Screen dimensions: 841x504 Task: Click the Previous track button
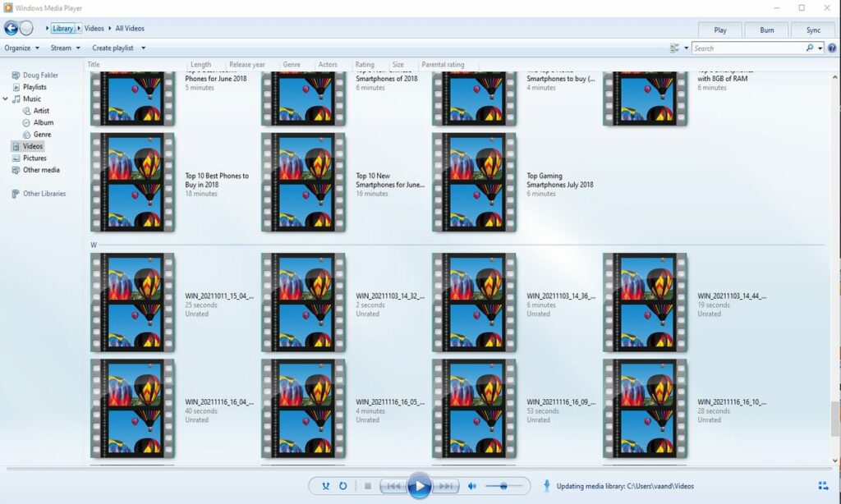coord(393,486)
